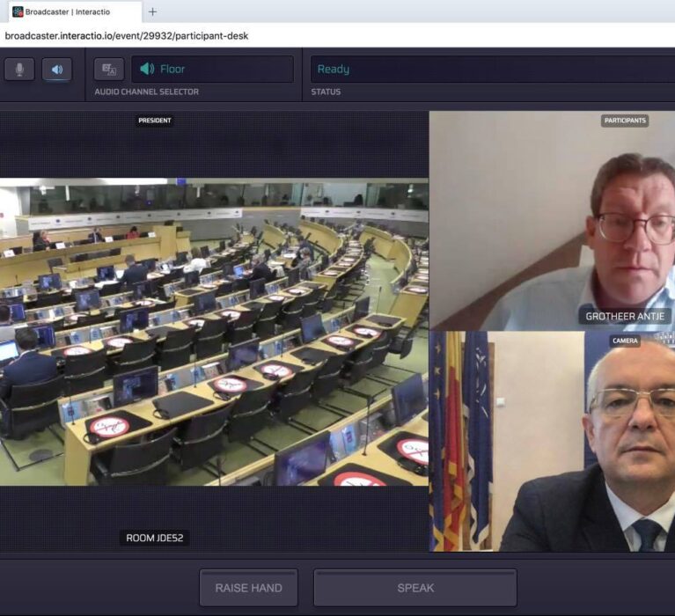This screenshot has width=675, height=616.
Task: Click the browser address bar URL
Action: pos(127,36)
